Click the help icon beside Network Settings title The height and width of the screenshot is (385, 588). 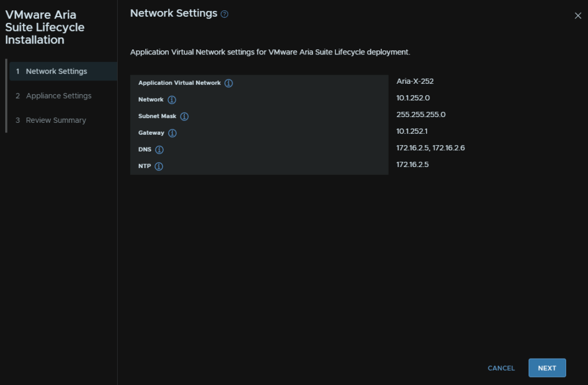[225, 14]
